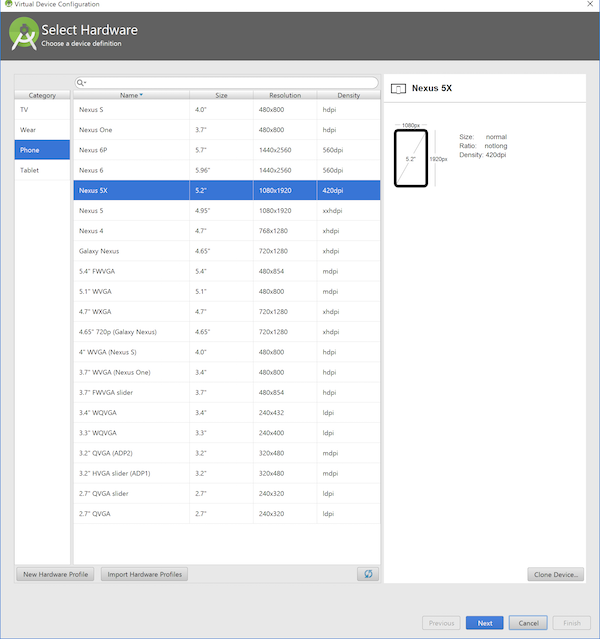Select the 3.7" WVGA (Nexus One) row
The width and height of the screenshot is (600, 639).
(227, 372)
